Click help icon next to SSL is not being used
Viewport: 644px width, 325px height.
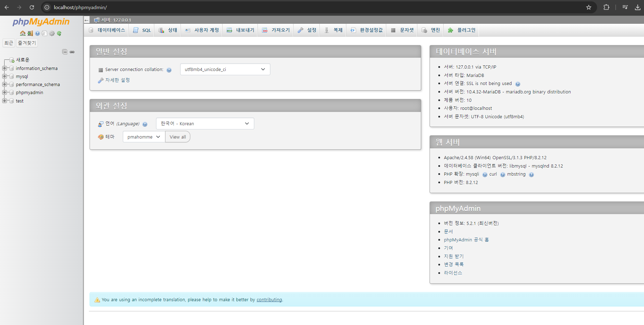coord(518,84)
